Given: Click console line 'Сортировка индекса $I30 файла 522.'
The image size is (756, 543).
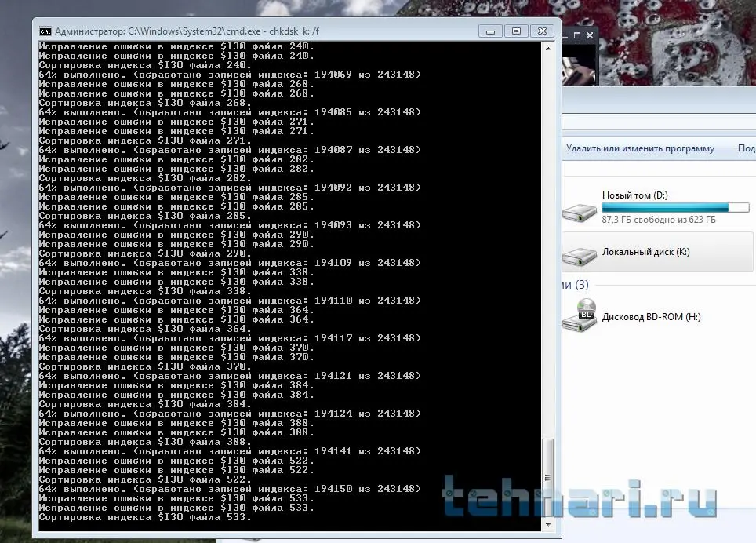Looking at the screenshot, I should tap(145, 479).
